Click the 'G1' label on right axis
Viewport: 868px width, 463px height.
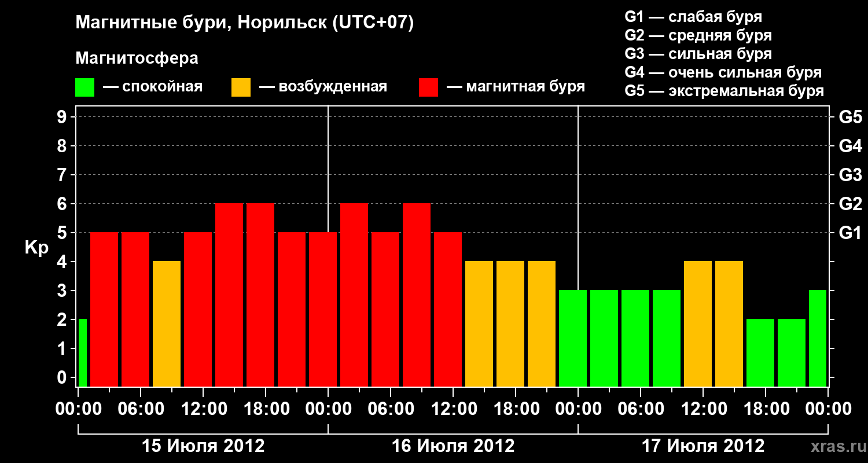[x=850, y=233]
